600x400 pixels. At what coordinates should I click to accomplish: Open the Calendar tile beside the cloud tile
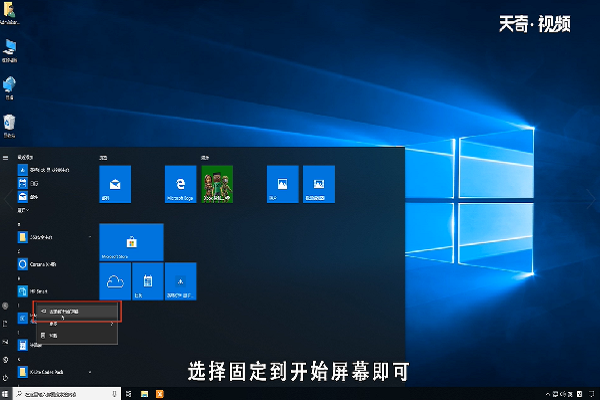148,281
